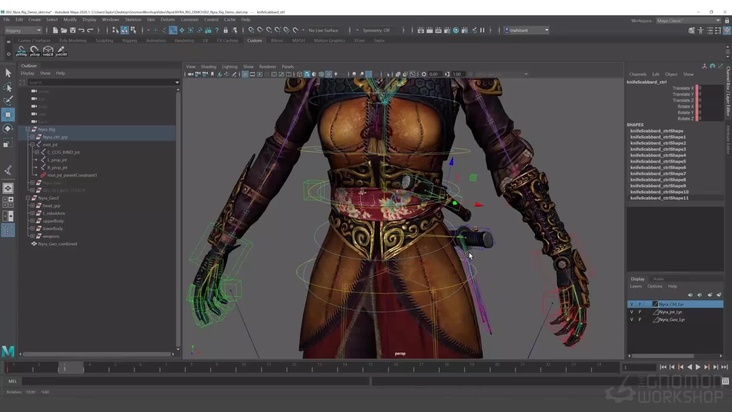This screenshot has height=412, width=732.
Task: Click the fourth custom shelf brush icon
Action: pos(62,51)
